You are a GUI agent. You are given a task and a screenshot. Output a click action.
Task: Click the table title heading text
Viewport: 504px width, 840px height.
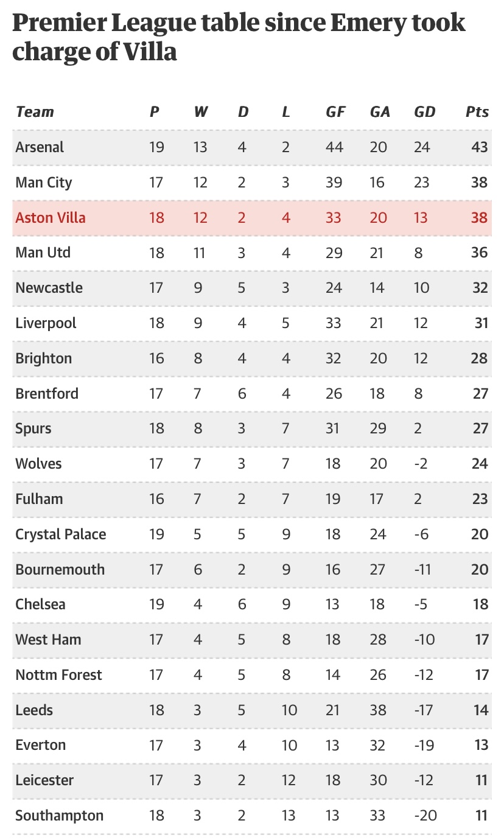pos(239,38)
